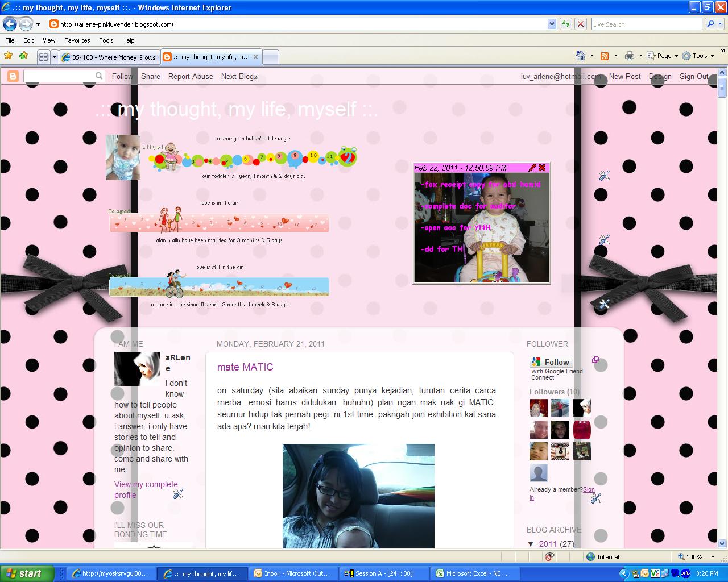Open a new blank tab
Screen dimensions: 728x582
coord(271,57)
